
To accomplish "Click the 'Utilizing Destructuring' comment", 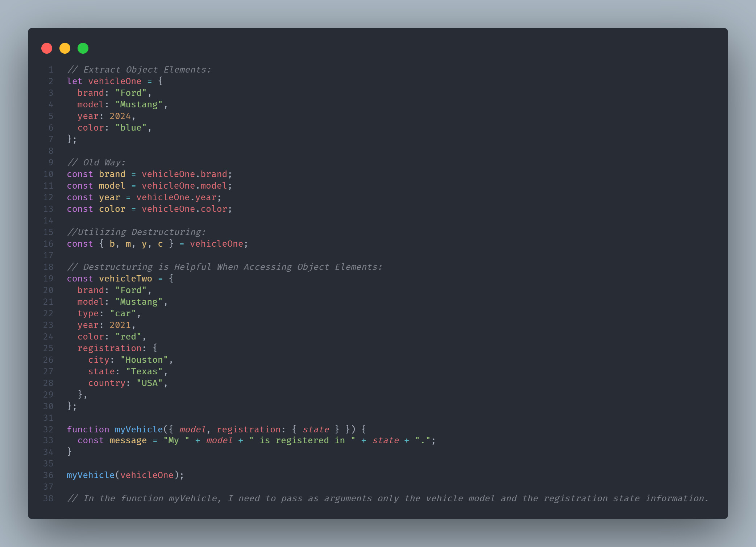I will [x=136, y=232].
